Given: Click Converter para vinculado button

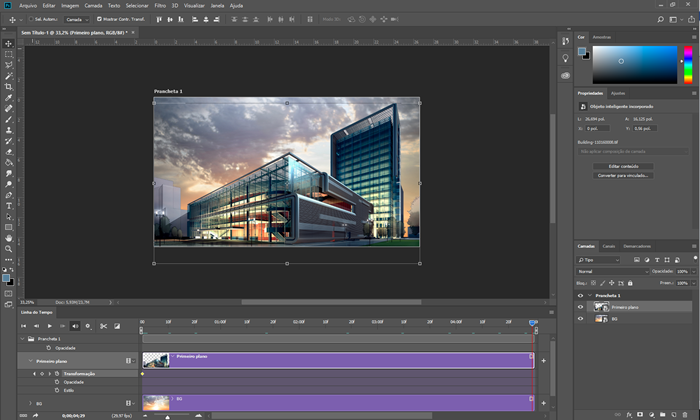Looking at the screenshot, I should pyautogui.click(x=623, y=175).
